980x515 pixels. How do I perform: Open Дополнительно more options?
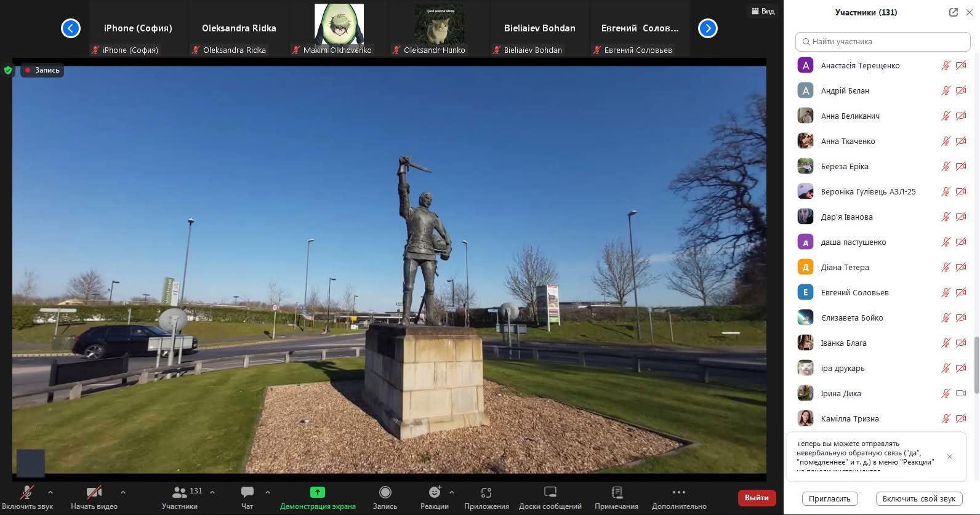(678, 492)
